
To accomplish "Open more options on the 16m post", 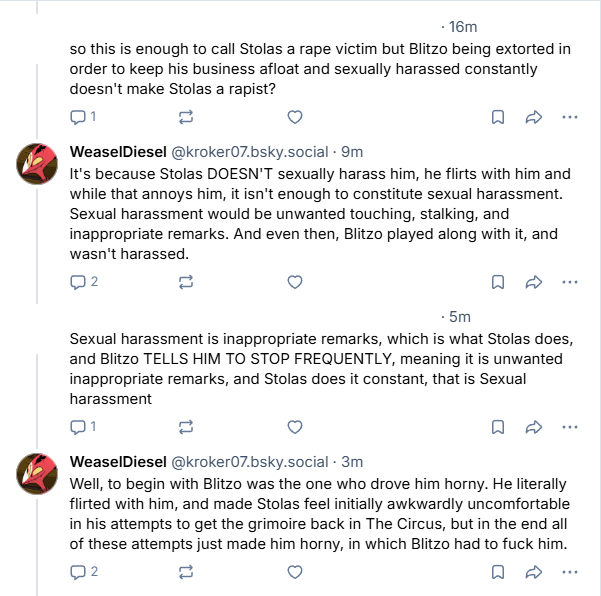I will (x=570, y=117).
